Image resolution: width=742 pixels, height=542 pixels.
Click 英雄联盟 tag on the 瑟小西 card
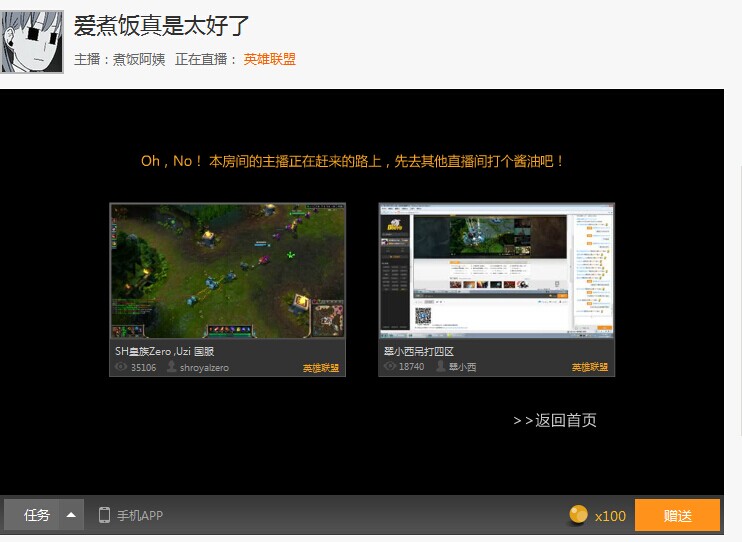coord(590,367)
